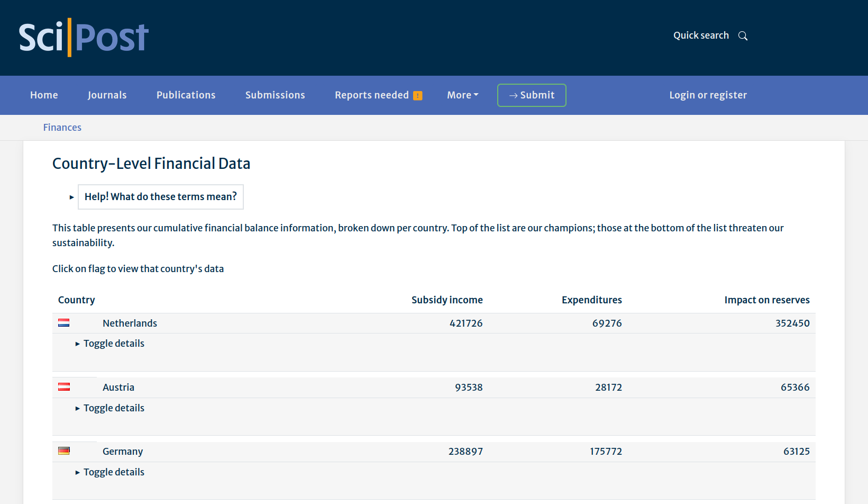868x504 pixels.
Task: Expand 'Help! What do these terms mean?'
Action: click(x=160, y=197)
